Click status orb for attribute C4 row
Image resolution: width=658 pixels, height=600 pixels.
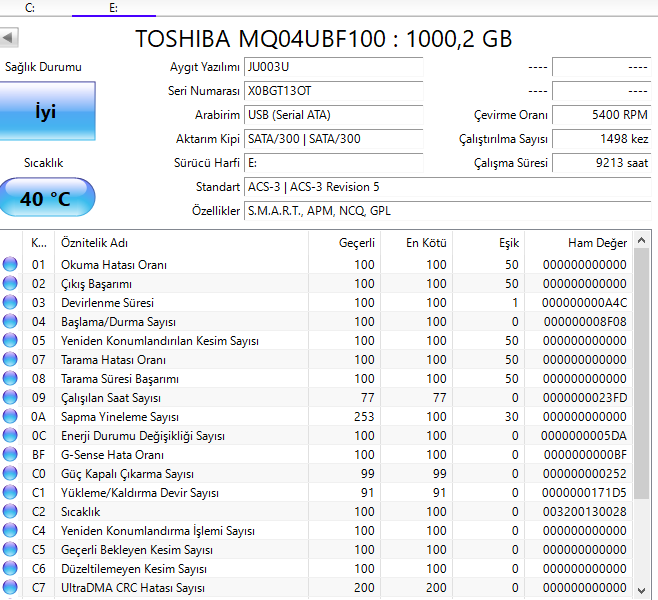(10, 530)
